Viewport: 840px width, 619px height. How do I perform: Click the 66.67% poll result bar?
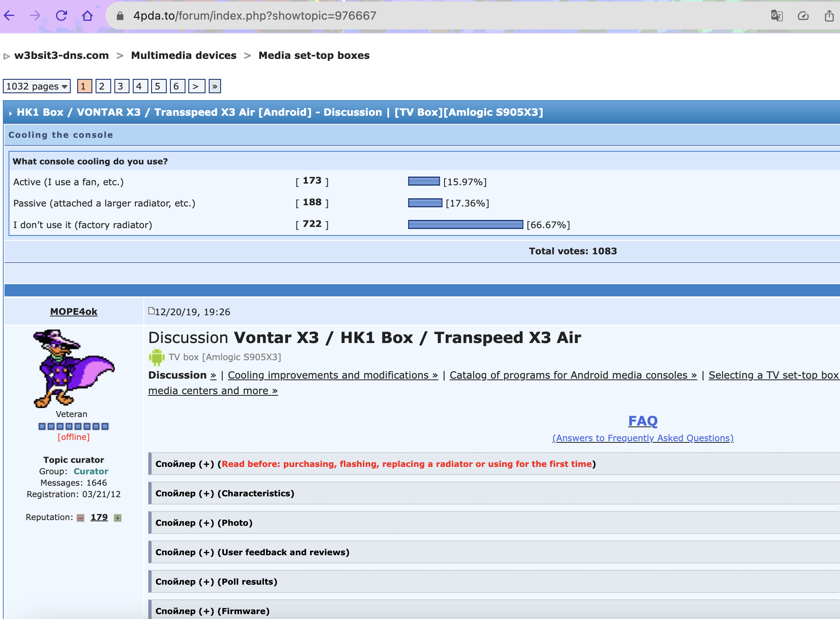465,224
